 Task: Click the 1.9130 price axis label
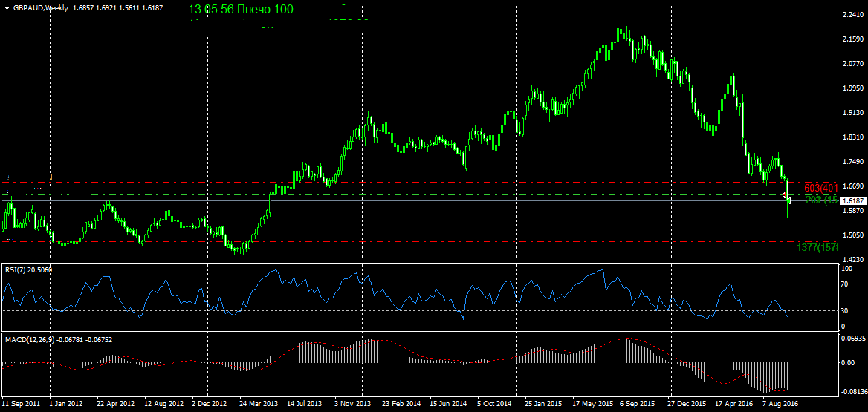(x=853, y=112)
